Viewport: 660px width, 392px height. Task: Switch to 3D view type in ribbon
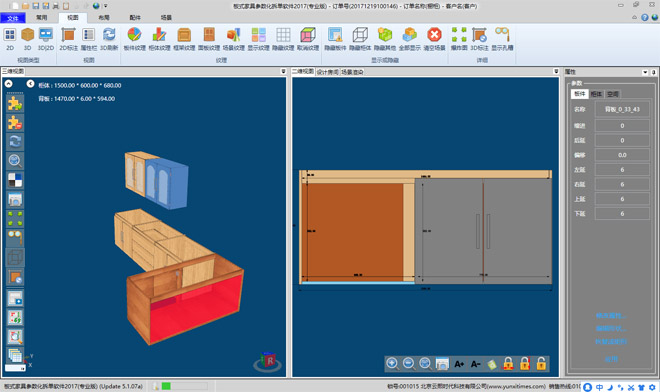tap(27, 39)
